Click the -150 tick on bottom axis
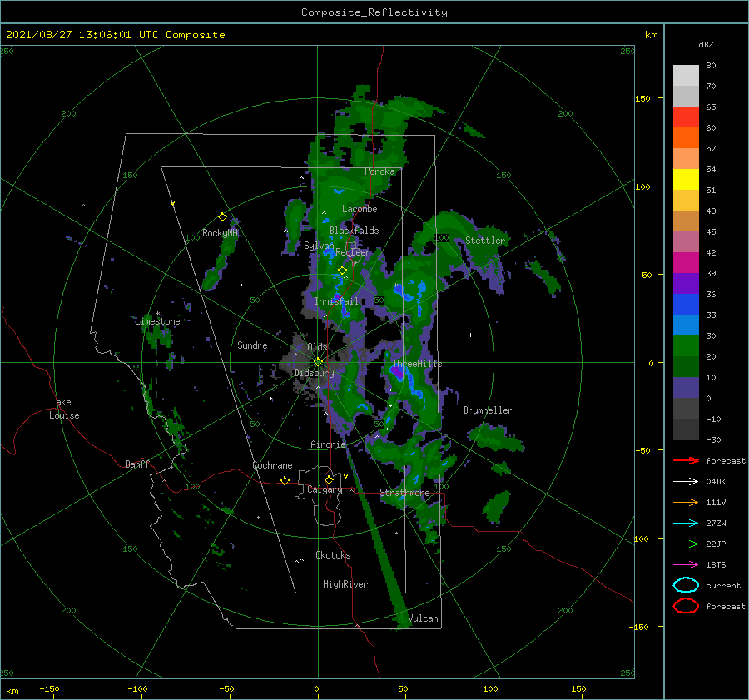The image size is (749, 700). [x=49, y=688]
